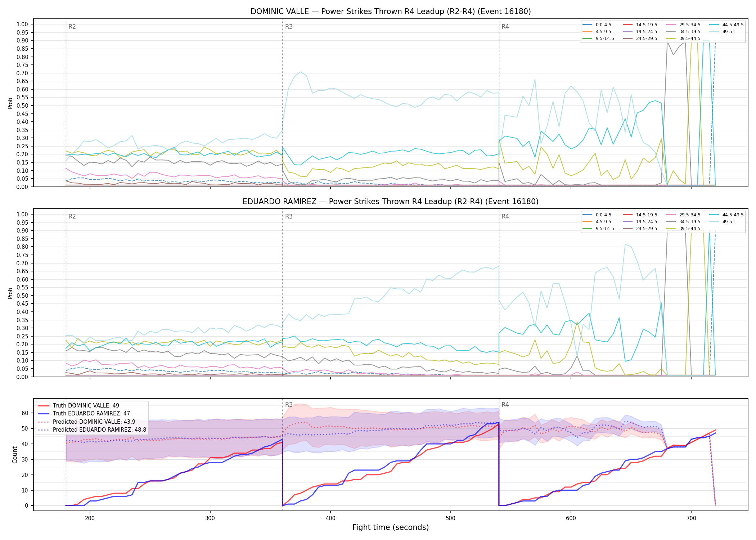Viewport: 756px width, 540px height.
Task: Select the 4.5-9.5 legend entry in the Dominic Valle chart
Action: point(597,32)
